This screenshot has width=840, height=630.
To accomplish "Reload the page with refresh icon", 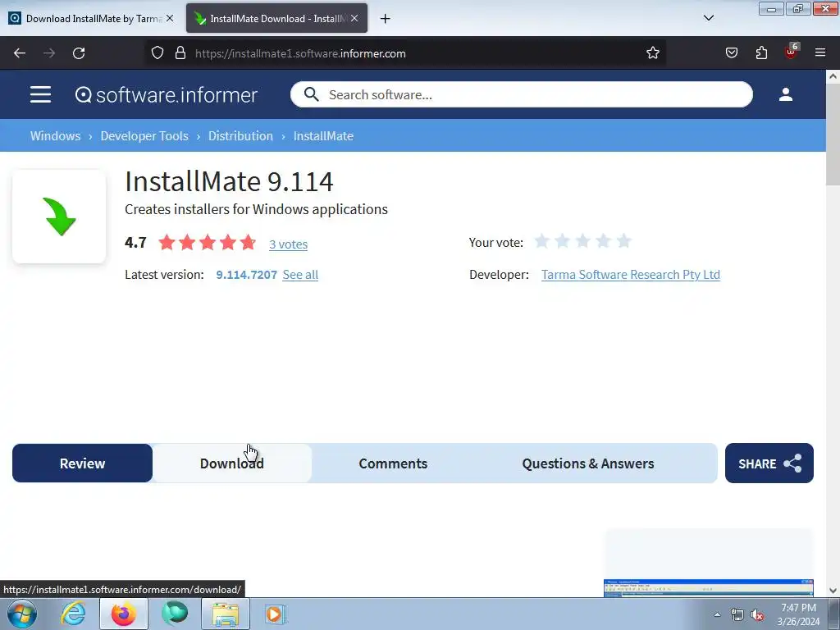I will click(79, 53).
